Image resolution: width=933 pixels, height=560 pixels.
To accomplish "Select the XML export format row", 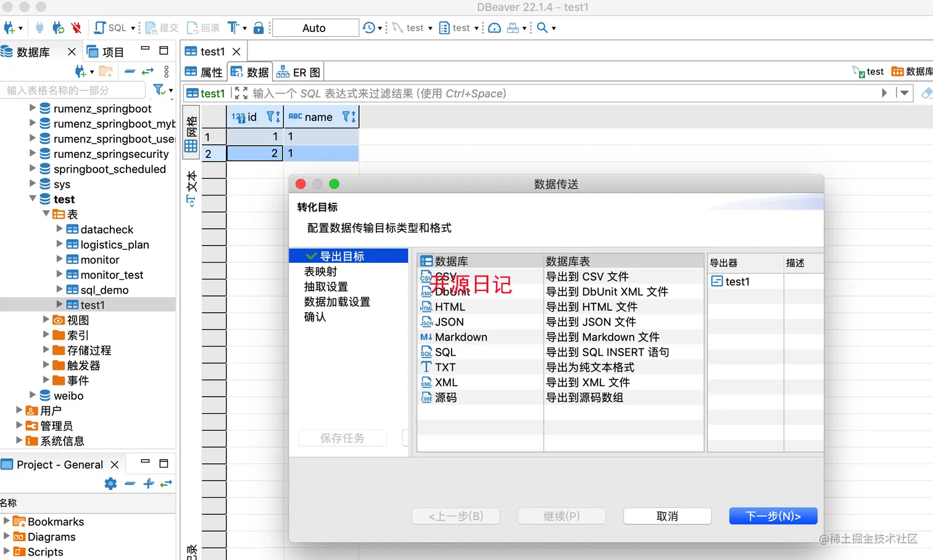I will point(560,382).
